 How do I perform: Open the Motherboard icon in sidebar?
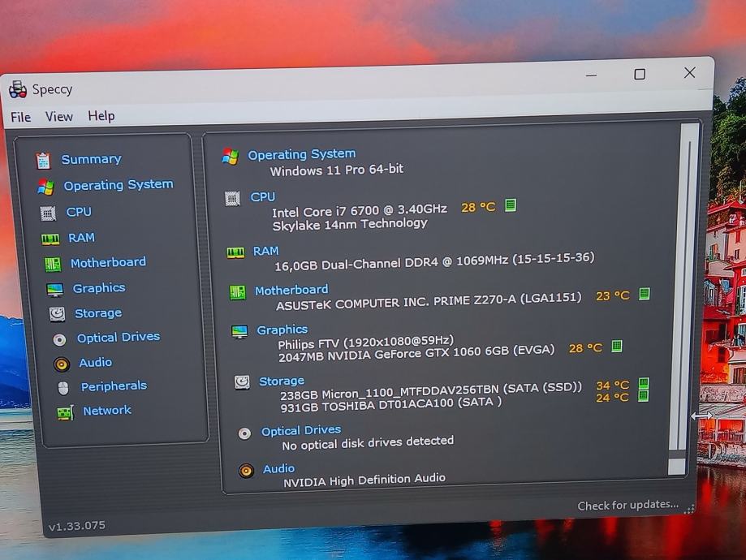(52, 264)
